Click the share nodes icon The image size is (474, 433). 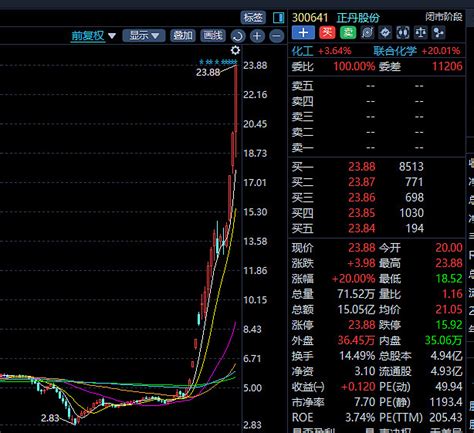[438, 33]
